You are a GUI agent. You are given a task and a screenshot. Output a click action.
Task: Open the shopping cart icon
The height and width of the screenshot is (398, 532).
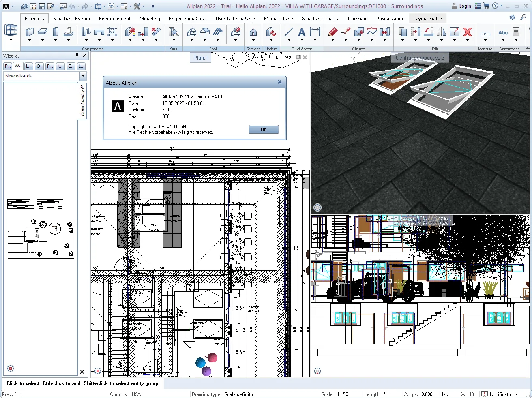[486, 6]
